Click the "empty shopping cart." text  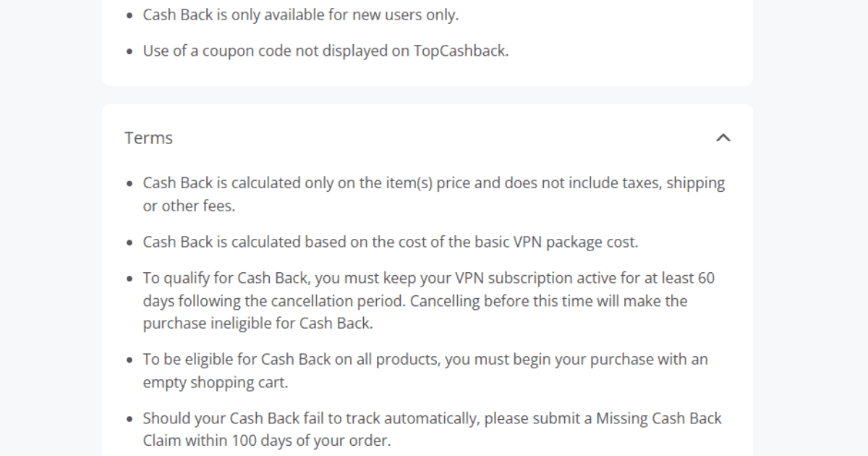click(215, 382)
